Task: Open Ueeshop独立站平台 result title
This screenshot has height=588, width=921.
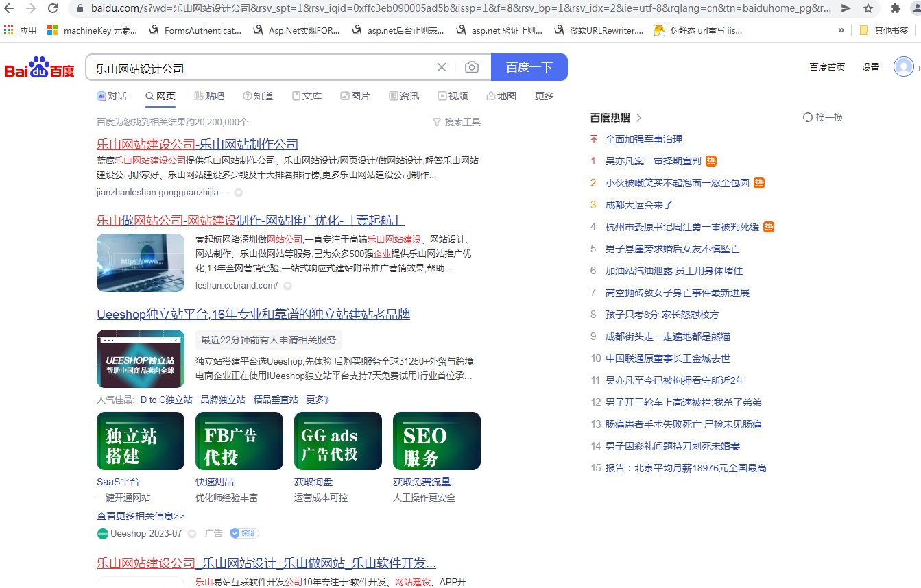Action: pyautogui.click(x=254, y=314)
